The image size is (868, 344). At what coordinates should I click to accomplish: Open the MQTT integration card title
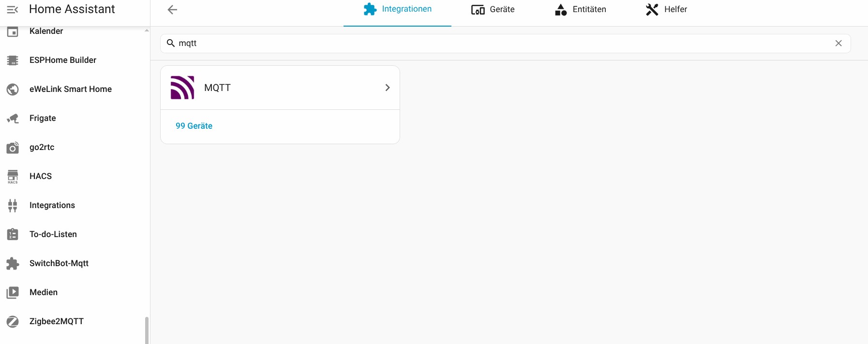tap(217, 88)
